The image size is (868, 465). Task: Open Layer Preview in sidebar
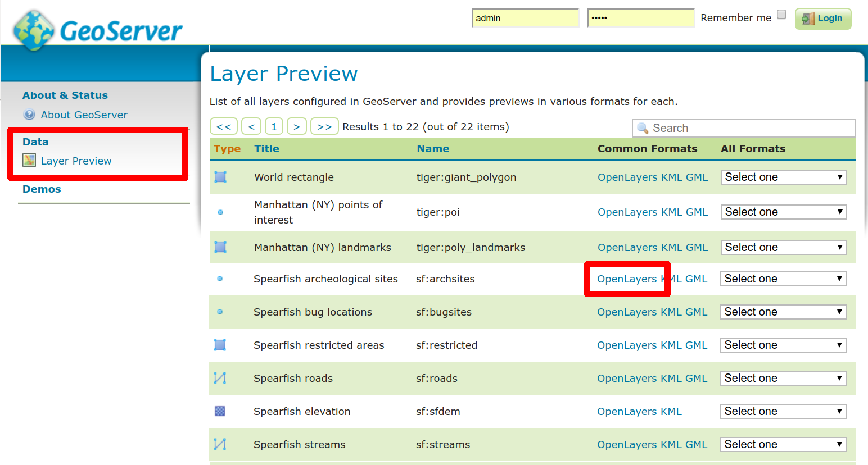(76, 161)
